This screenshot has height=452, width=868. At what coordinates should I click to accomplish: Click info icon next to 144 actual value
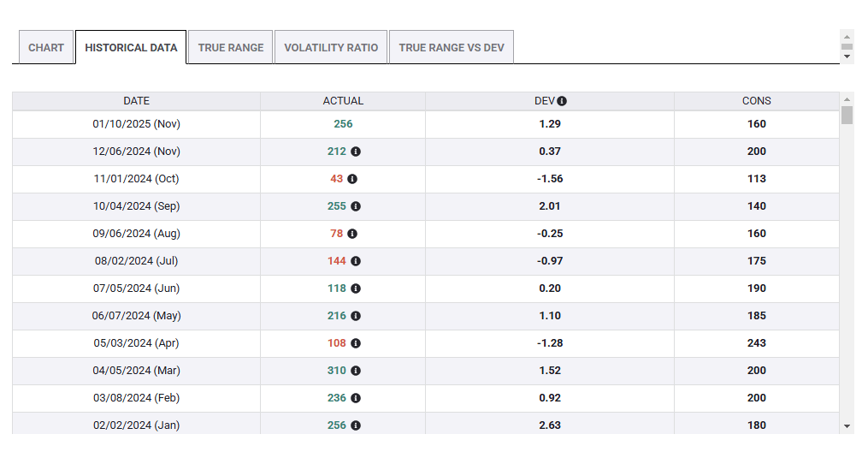click(x=356, y=261)
